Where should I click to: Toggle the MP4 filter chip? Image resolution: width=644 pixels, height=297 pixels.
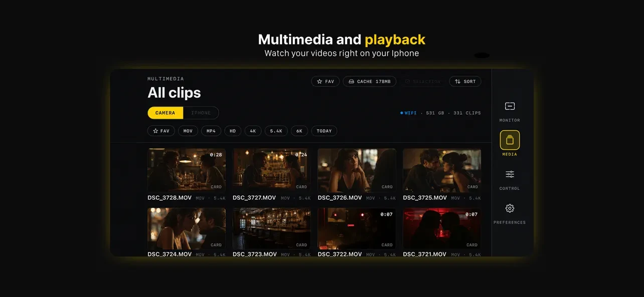click(x=211, y=131)
